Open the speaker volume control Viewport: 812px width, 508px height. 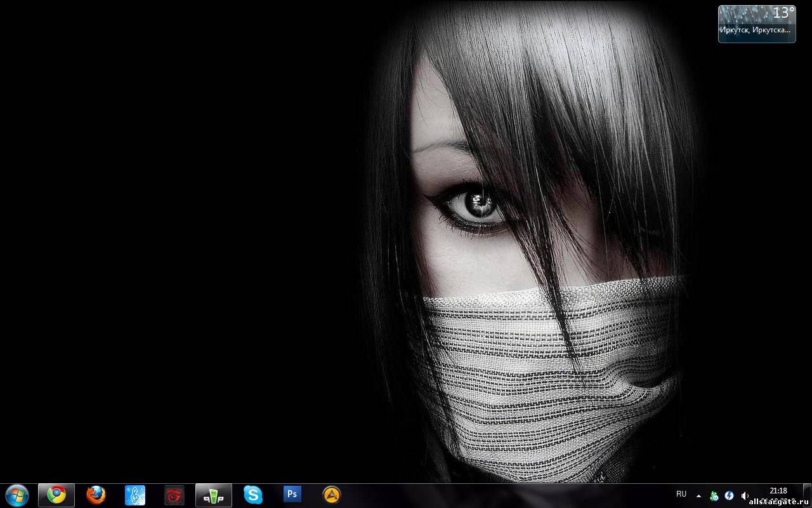coord(745,495)
